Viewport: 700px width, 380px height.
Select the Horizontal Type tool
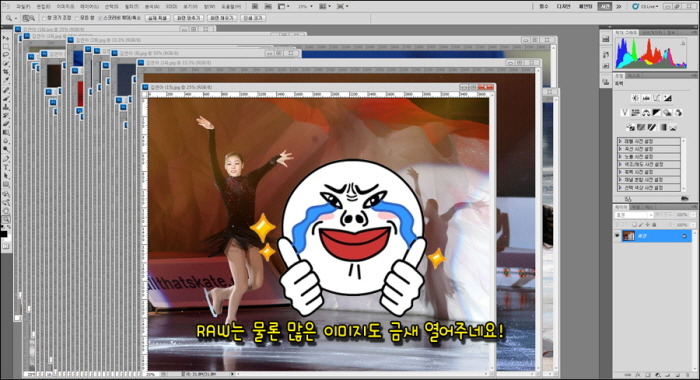[x=6, y=167]
